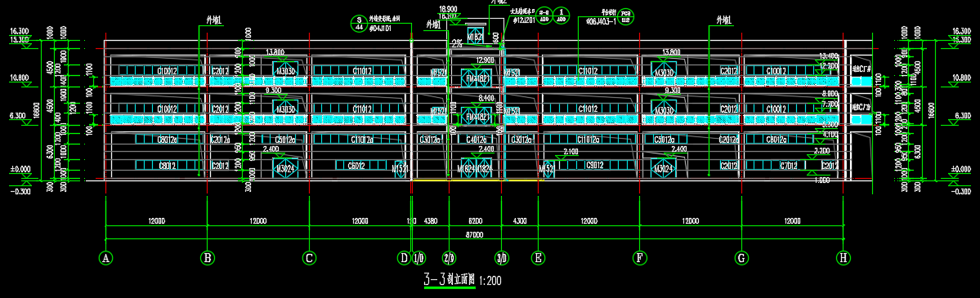Select axis bubble G
The width and height of the screenshot is (980, 298).
(741, 257)
